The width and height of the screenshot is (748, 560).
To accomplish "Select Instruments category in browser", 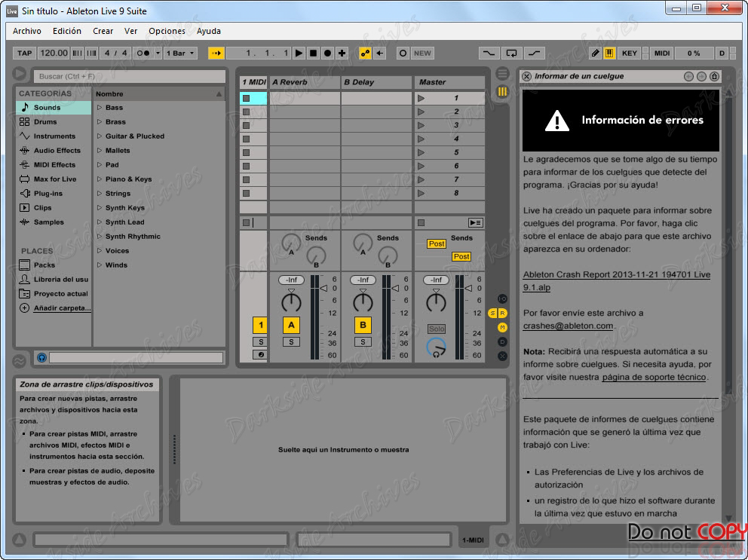I will pyautogui.click(x=54, y=136).
